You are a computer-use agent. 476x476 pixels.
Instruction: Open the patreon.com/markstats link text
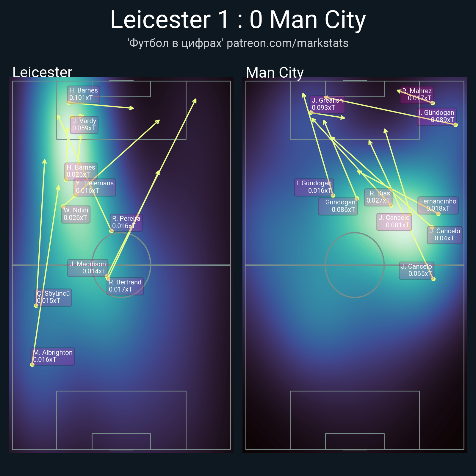(x=287, y=43)
